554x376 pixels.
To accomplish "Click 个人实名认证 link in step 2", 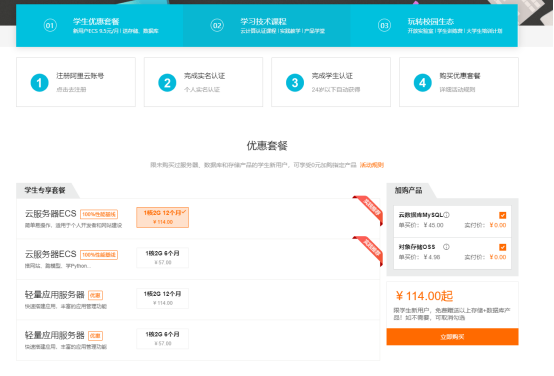I will tap(202, 89).
